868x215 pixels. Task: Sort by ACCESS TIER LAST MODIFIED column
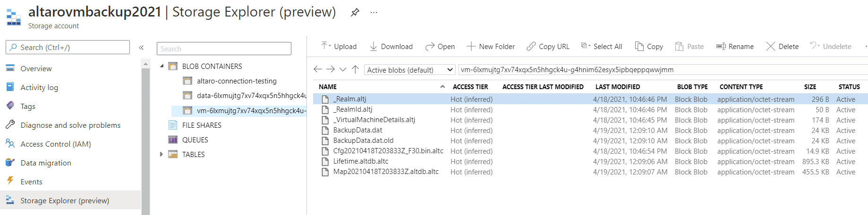pos(543,87)
